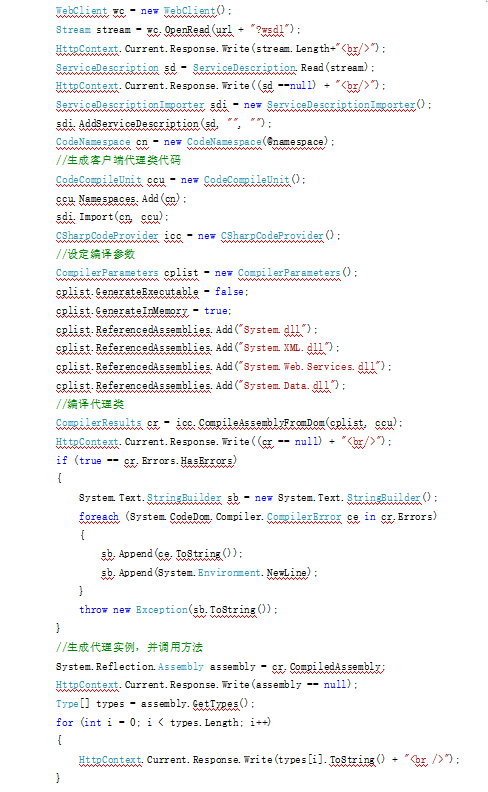The height and width of the screenshot is (792, 488).
Task: Click the line declaring 'CodeCompileUnit ccu'
Action: point(181,179)
